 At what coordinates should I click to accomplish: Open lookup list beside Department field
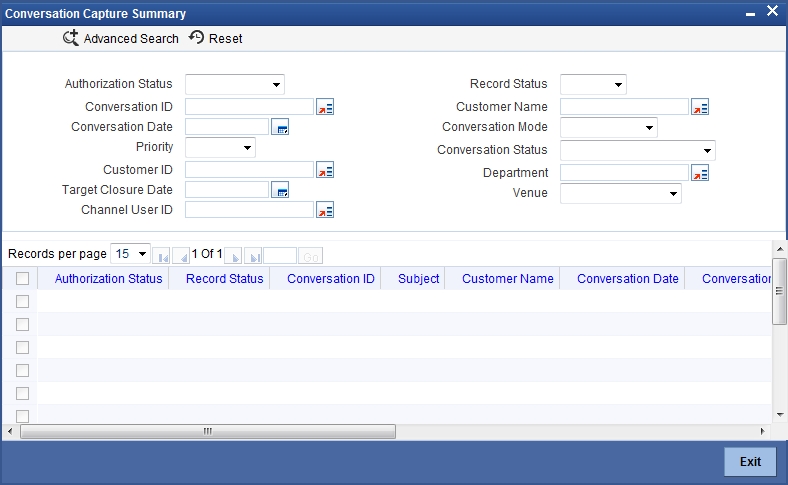[x=700, y=173]
